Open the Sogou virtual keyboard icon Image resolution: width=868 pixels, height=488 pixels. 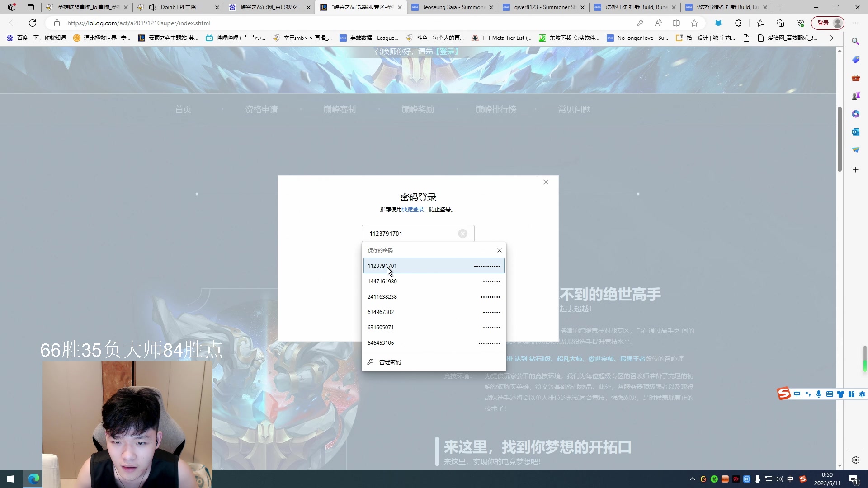(x=830, y=394)
